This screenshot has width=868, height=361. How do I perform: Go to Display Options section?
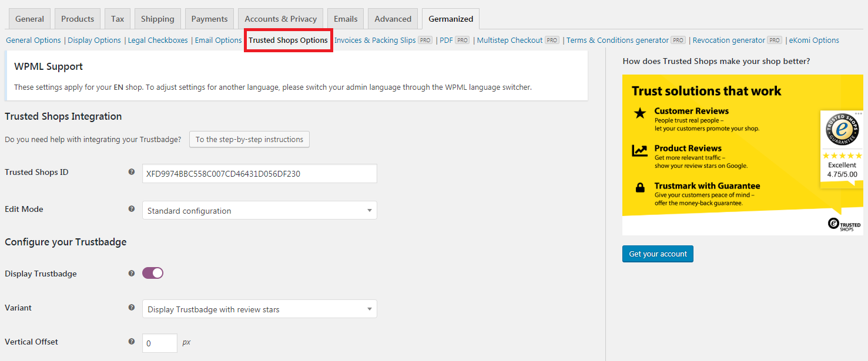(x=94, y=41)
